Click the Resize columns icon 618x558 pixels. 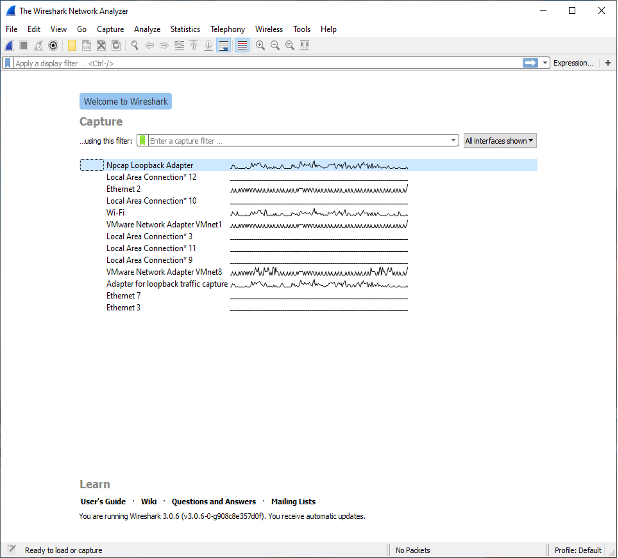point(304,46)
